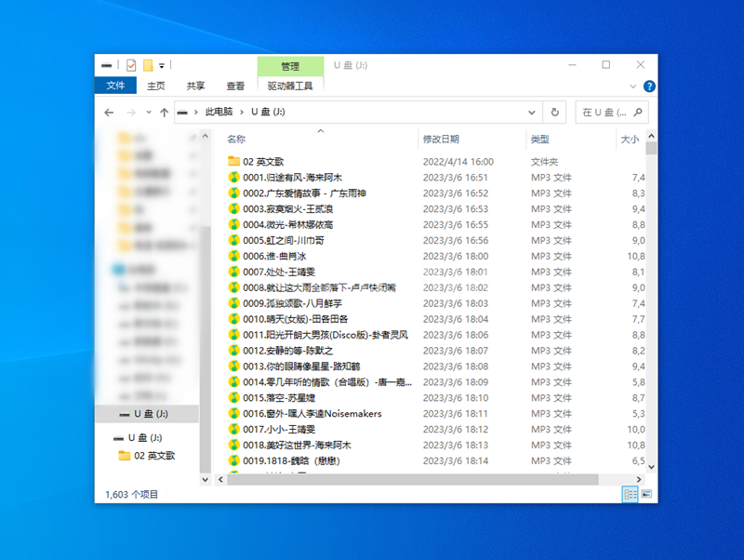Open the 主页 ribbon tab
744x560 pixels.
[155, 86]
